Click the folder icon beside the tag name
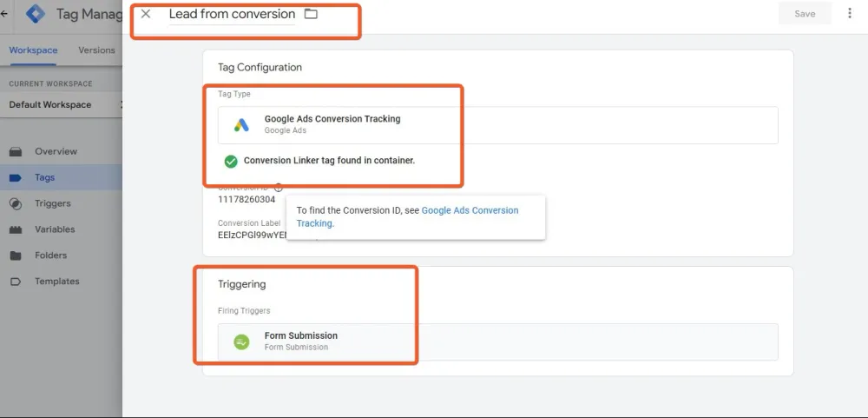This screenshot has width=868, height=418. 311,14
